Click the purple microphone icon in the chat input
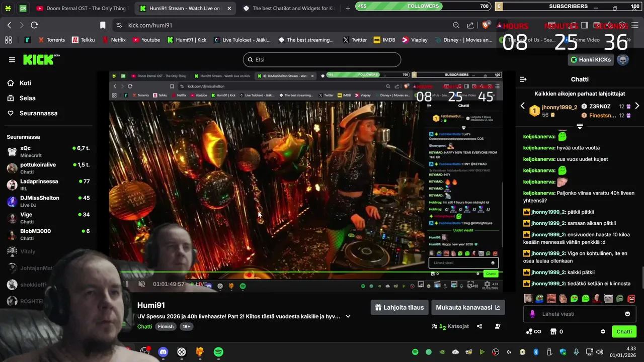 532,314
